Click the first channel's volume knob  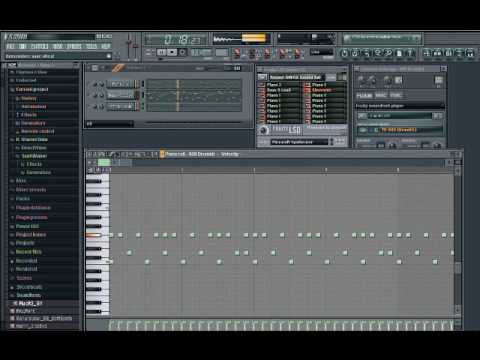click(x=102, y=84)
